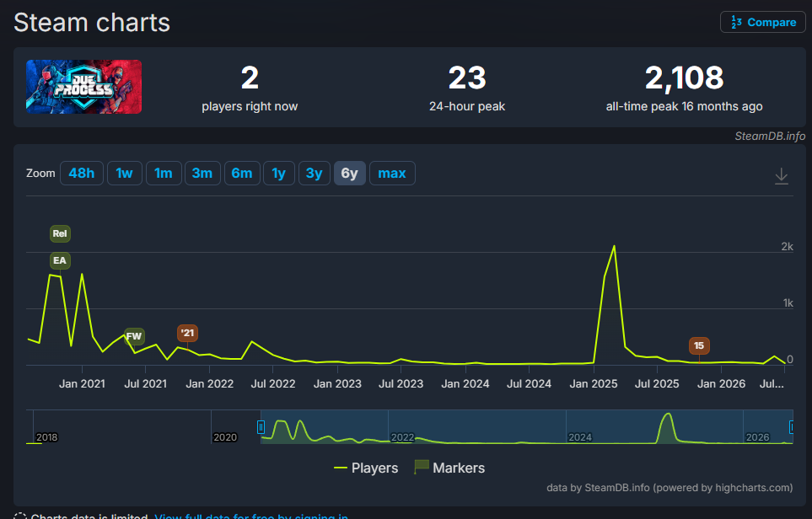Click the navigator 2020 label area
This screenshot has width=812, height=519.
225,437
